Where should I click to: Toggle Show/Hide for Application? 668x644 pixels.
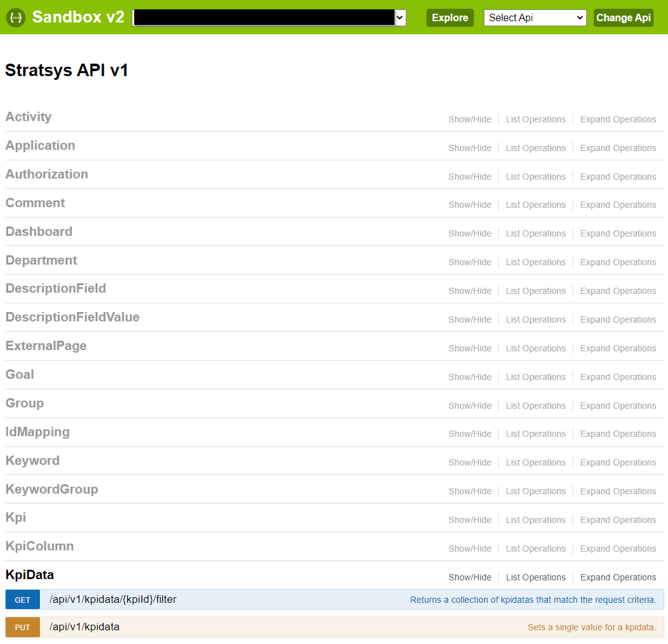click(469, 148)
